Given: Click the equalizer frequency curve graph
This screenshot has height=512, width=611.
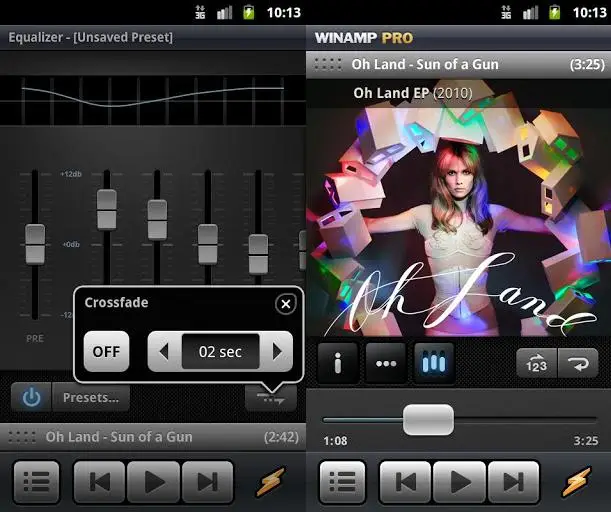Looking at the screenshot, I should click(x=153, y=101).
